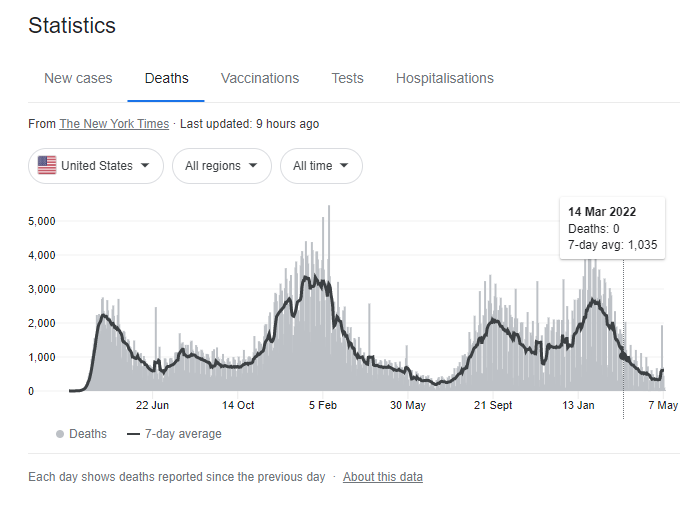Click the 22 Jun axis date label

pyautogui.click(x=152, y=405)
